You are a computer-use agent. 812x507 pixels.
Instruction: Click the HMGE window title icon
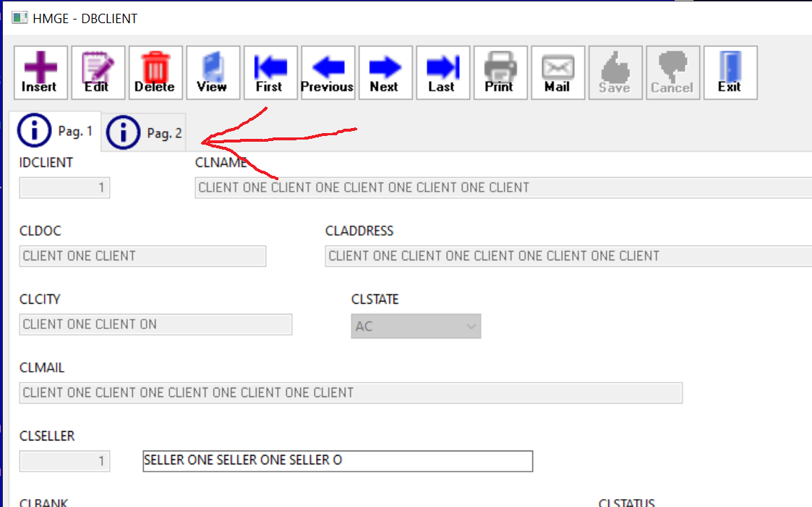tap(20, 18)
